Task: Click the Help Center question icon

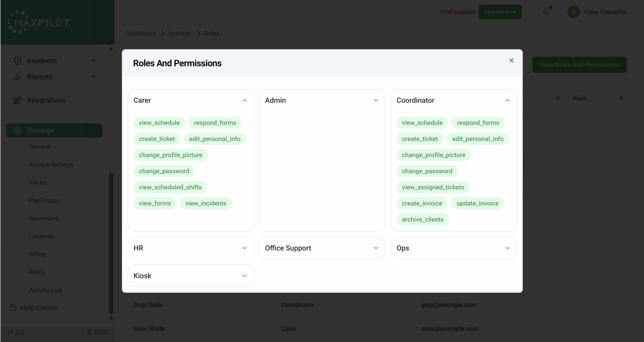Action: (13, 308)
